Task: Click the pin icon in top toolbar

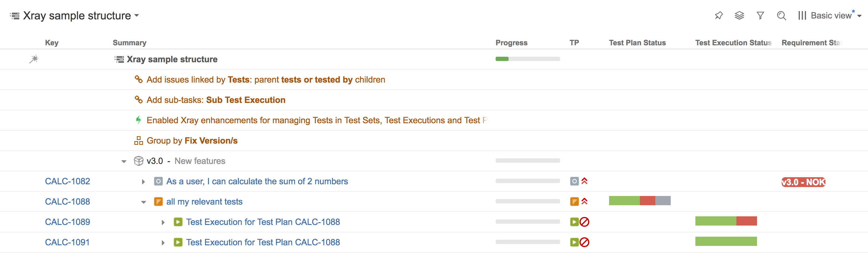Action: (x=719, y=15)
